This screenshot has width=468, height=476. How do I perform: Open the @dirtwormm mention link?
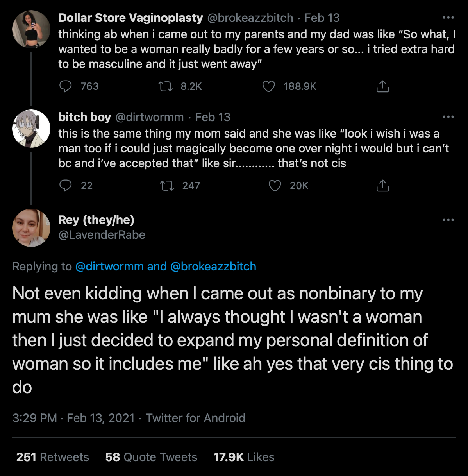109,267
